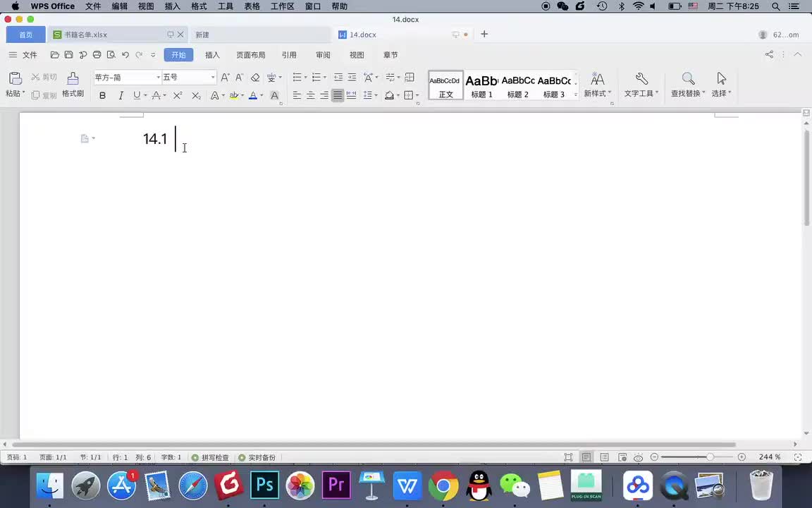The image size is (812, 508).
Task: Expand borders dropdown arrow
Action: coord(417,95)
